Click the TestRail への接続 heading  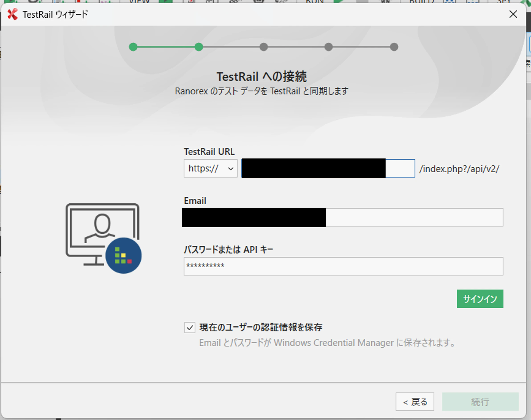(x=261, y=77)
